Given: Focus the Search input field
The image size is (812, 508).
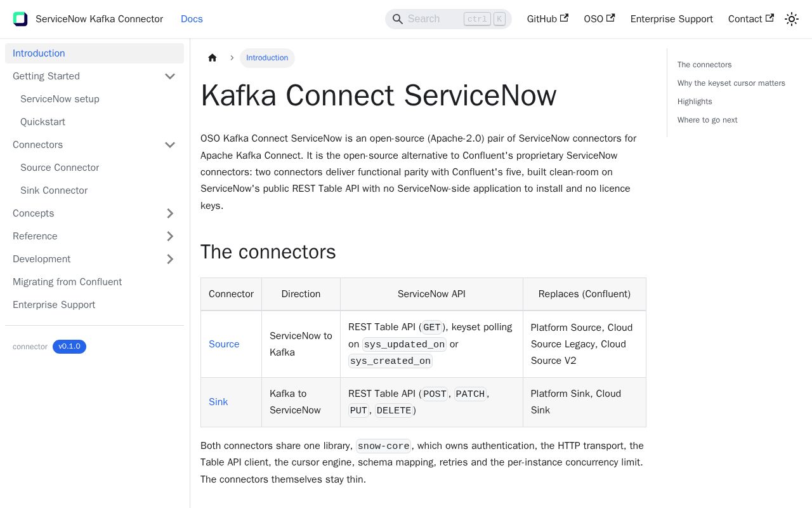Looking at the screenshot, I should tap(449, 19).
